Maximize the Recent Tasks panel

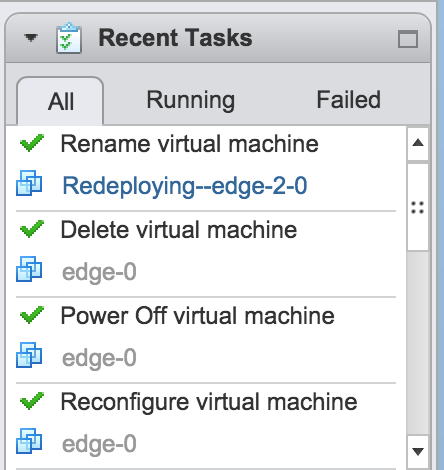[408, 39]
